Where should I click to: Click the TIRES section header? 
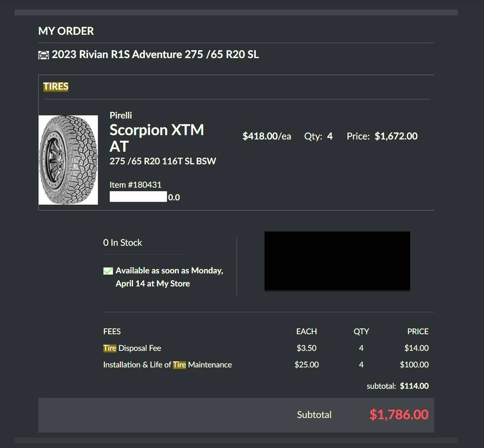click(x=56, y=87)
